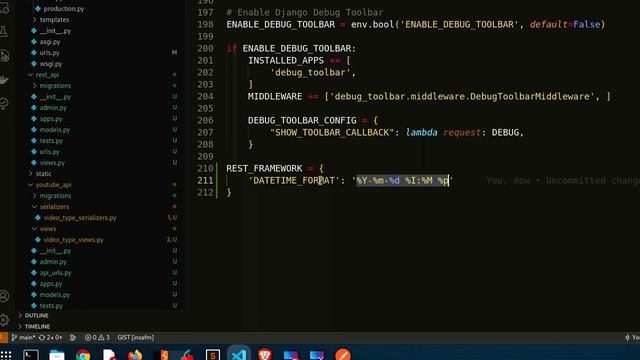Open tests.py under rest_api
The width and height of the screenshot is (640, 360).
click(51, 141)
